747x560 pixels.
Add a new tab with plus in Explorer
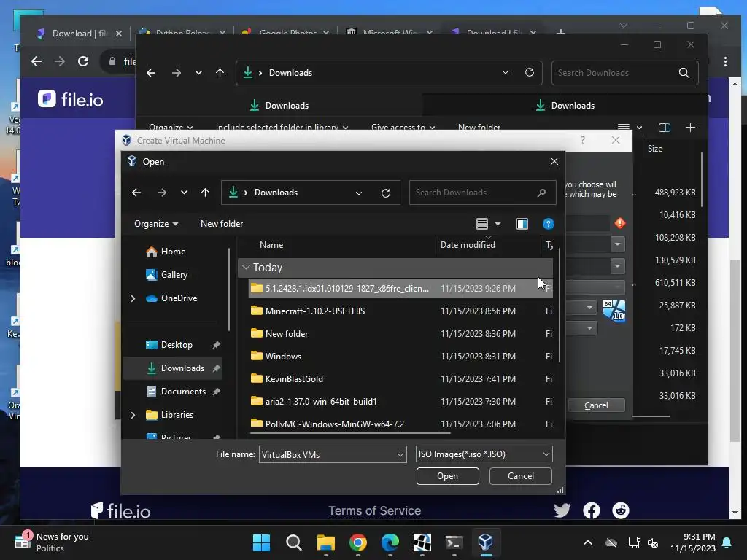(690, 127)
